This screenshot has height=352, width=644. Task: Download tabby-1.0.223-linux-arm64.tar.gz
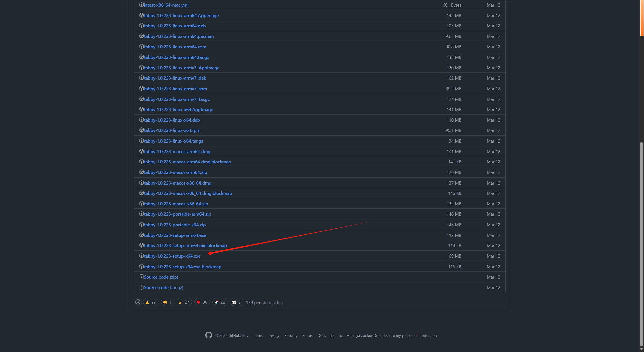point(176,57)
